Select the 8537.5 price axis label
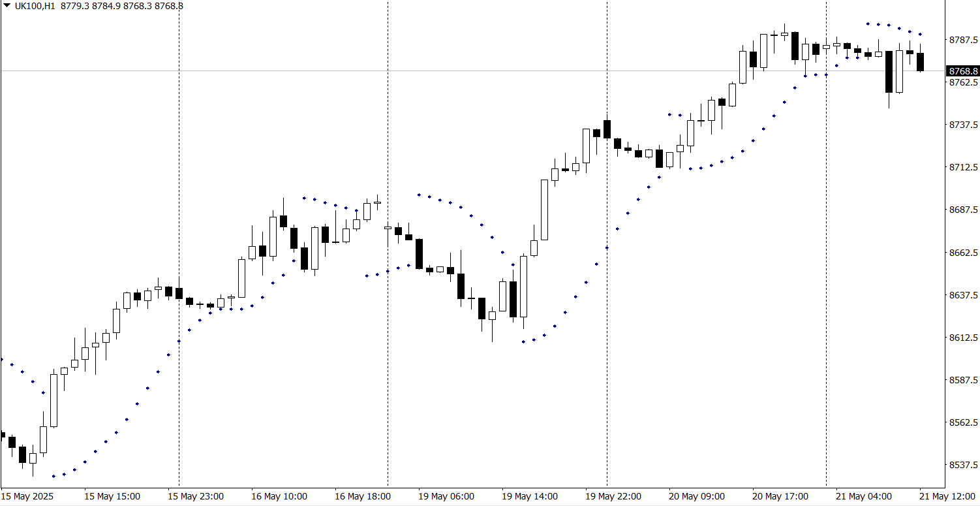Image resolution: width=980 pixels, height=506 pixels. 964,465
